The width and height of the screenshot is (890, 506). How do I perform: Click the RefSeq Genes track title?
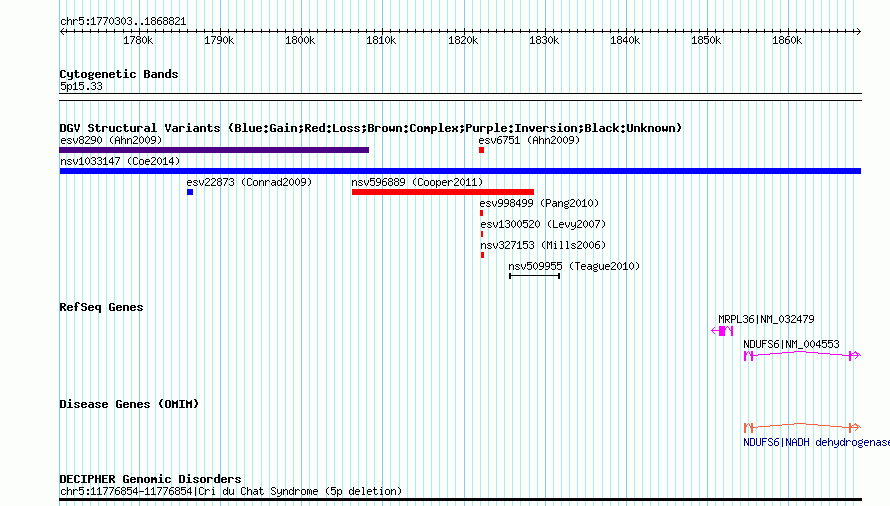[x=101, y=307]
